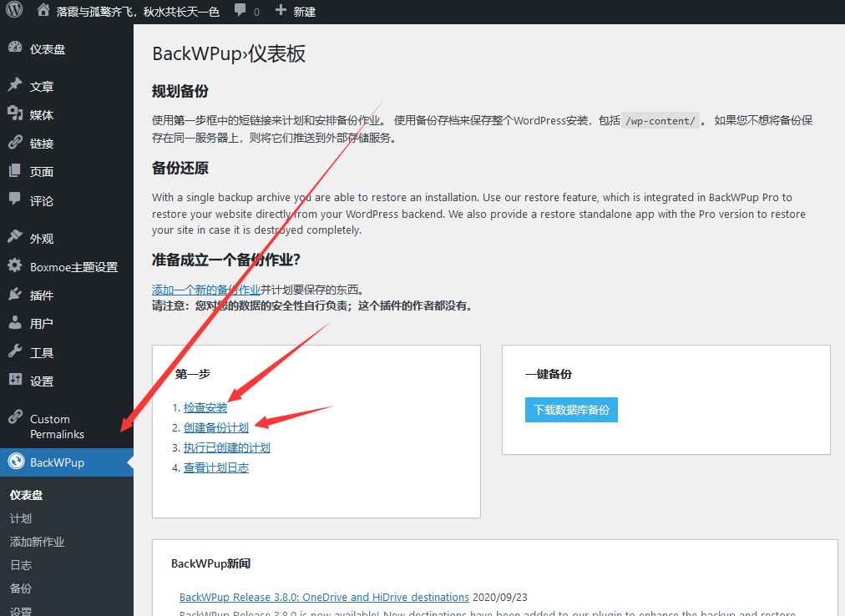
Task: Open the 添加新作业 submenu item
Action: tap(38, 542)
